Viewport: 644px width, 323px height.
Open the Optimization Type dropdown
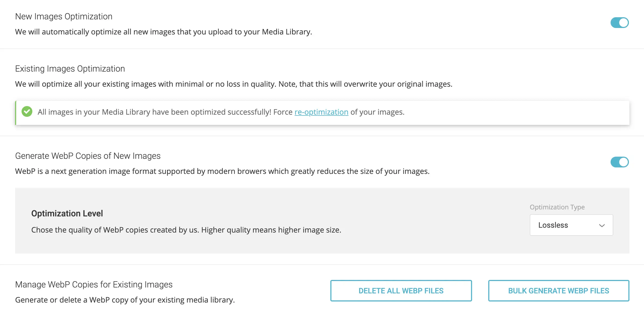(571, 225)
